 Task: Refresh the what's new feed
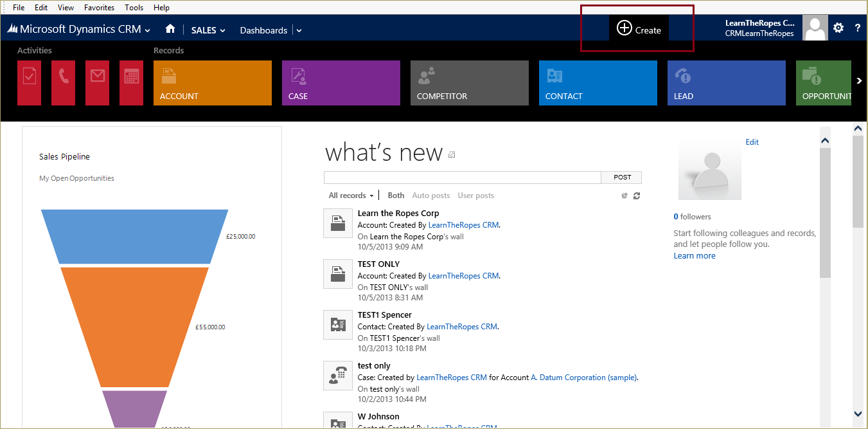click(637, 196)
